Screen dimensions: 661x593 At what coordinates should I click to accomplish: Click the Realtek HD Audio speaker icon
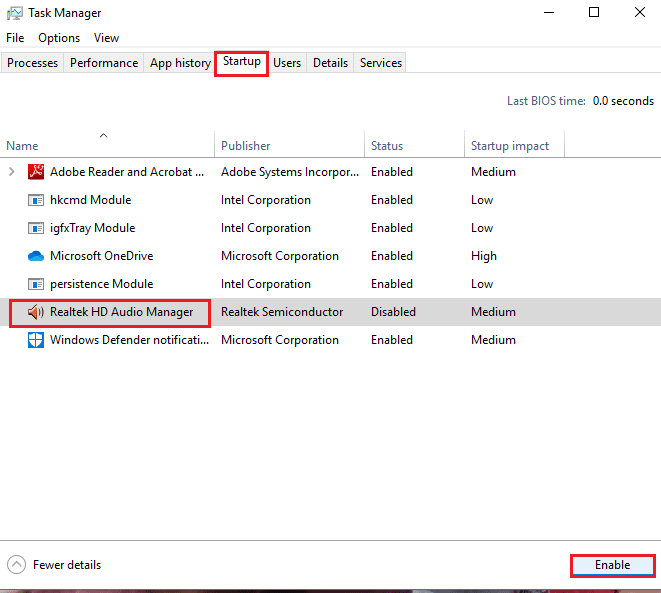(x=36, y=312)
